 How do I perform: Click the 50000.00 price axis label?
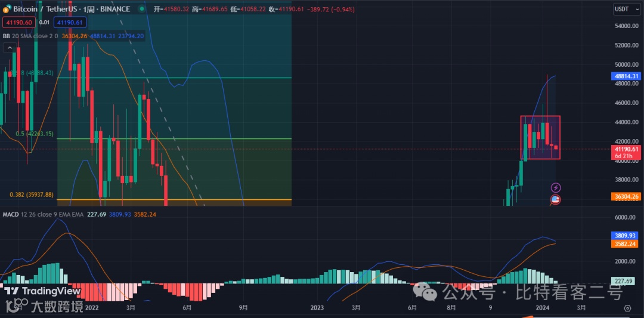(x=627, y=65)
